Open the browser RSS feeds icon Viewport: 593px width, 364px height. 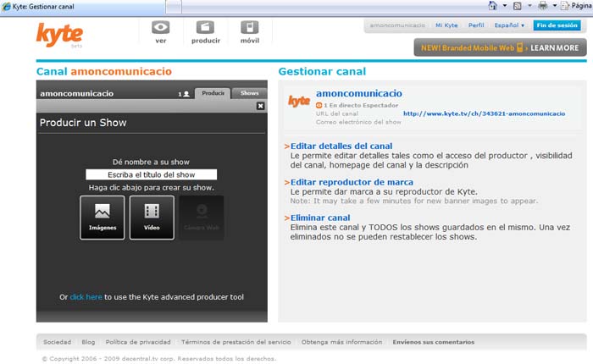pos(518,6)
